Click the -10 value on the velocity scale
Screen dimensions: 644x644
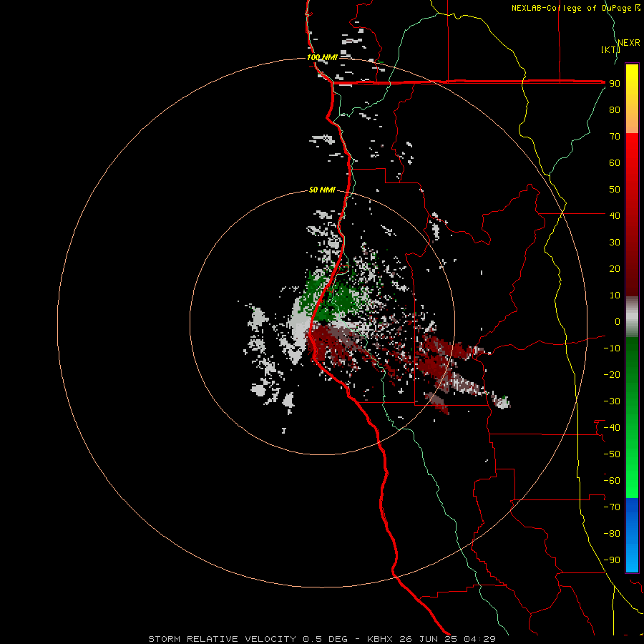click(612, 348)
